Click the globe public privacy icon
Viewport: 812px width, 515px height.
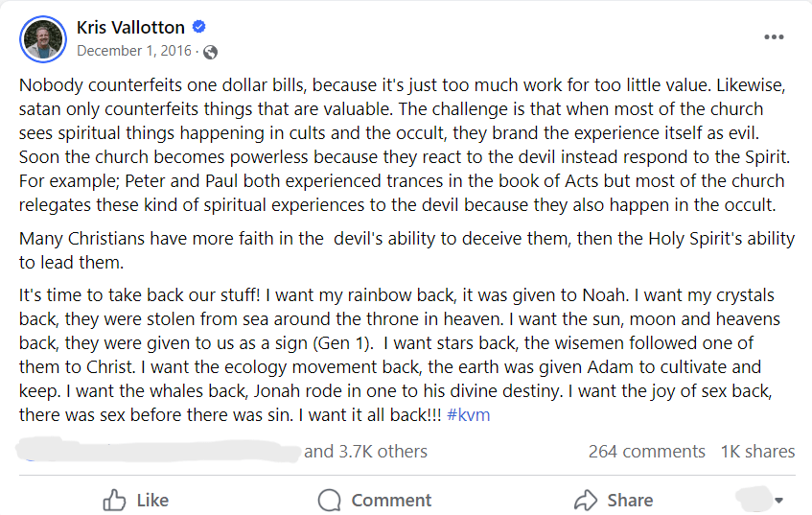pos(210,51)
